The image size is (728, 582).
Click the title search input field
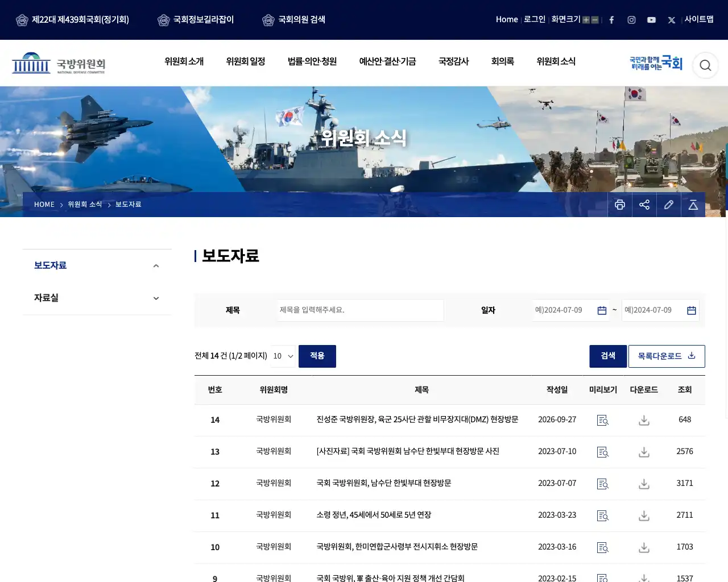point(361,310)
